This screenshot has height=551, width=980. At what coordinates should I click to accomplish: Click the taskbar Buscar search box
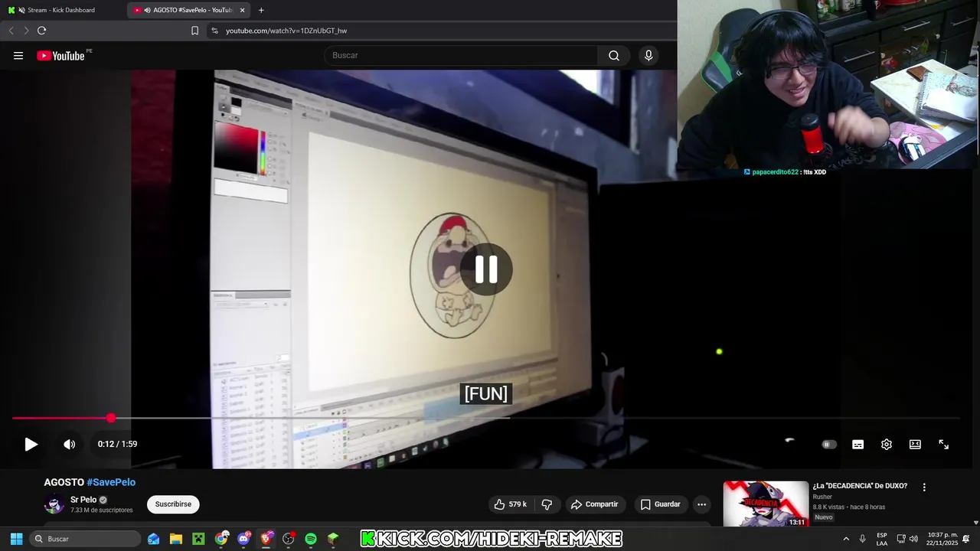86,539
